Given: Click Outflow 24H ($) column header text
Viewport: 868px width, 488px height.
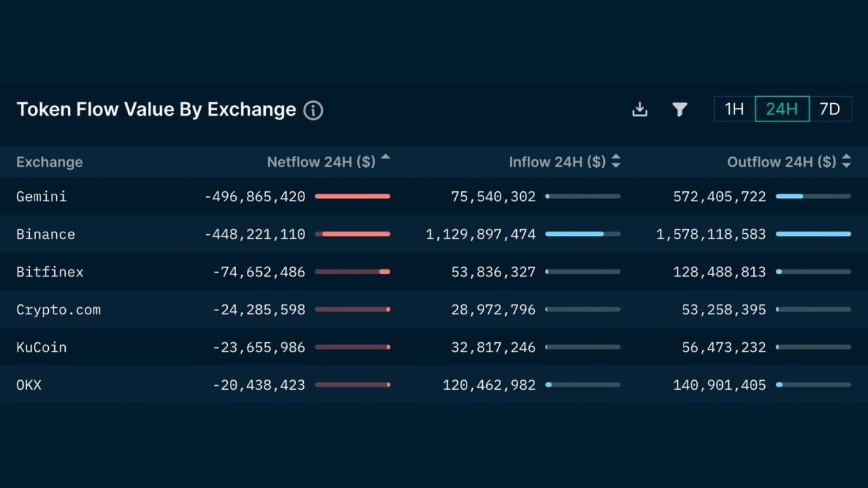Looking at the screenshot, I should (781, 162).
